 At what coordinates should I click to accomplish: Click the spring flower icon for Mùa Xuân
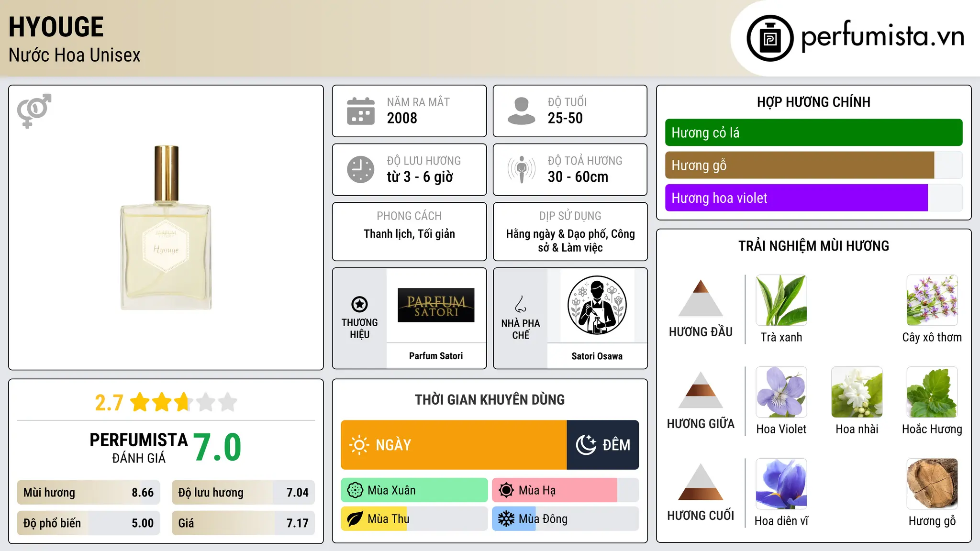pyautogui.click(x=355, y=490)
